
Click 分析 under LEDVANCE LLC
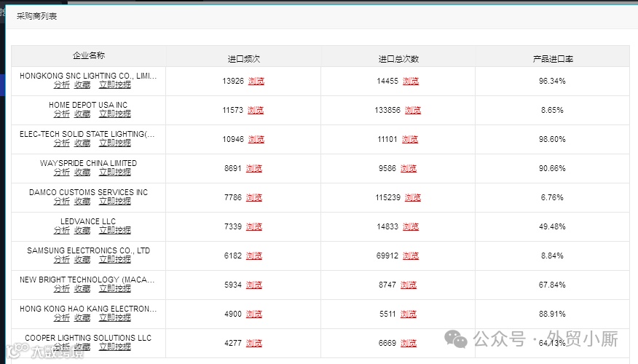click(61, 230)
